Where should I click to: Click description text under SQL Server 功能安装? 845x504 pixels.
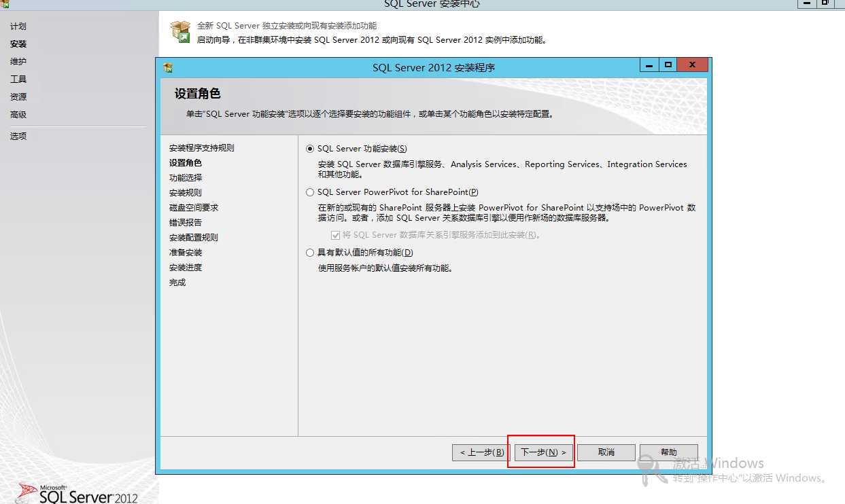pos(503,169)
